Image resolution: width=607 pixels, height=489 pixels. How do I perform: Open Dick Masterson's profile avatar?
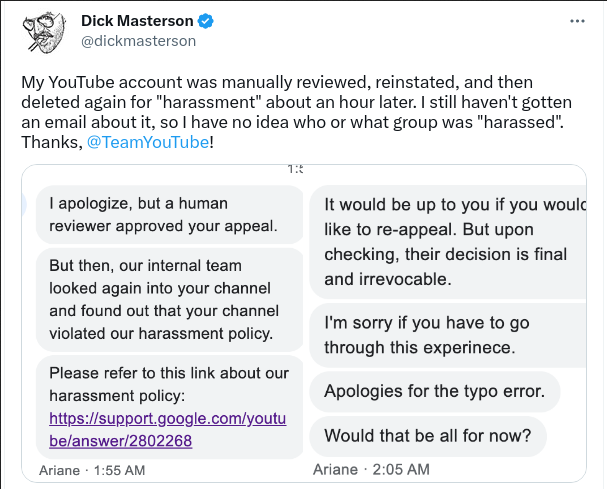click(x=44, y=32)
